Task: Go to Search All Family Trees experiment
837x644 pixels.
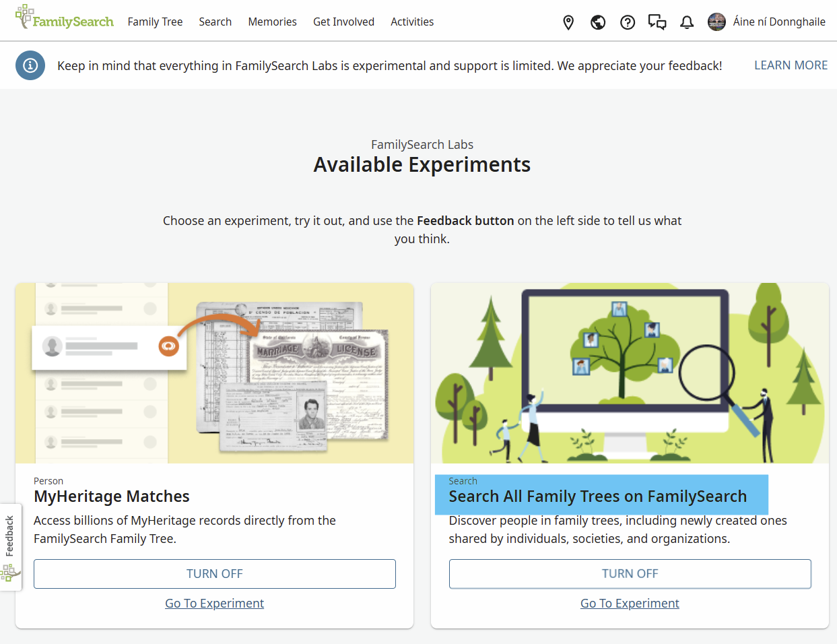Action: [630, 604]
